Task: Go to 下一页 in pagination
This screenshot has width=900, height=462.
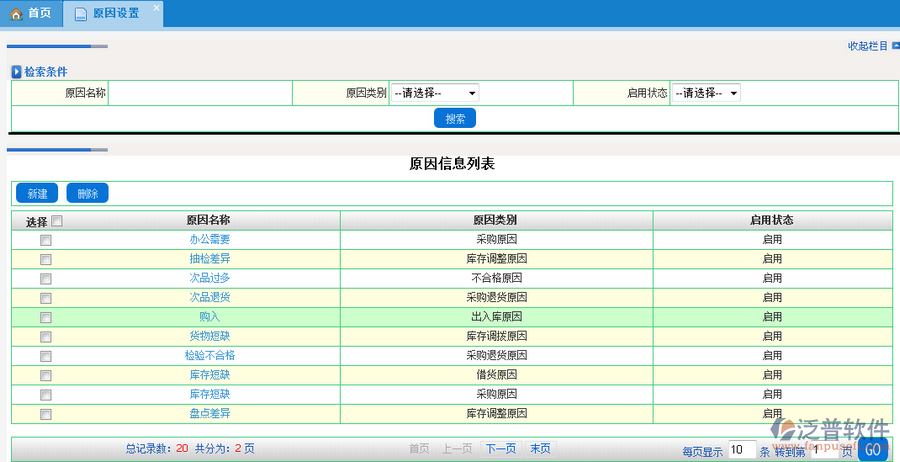Action: (x=500, y=449)
